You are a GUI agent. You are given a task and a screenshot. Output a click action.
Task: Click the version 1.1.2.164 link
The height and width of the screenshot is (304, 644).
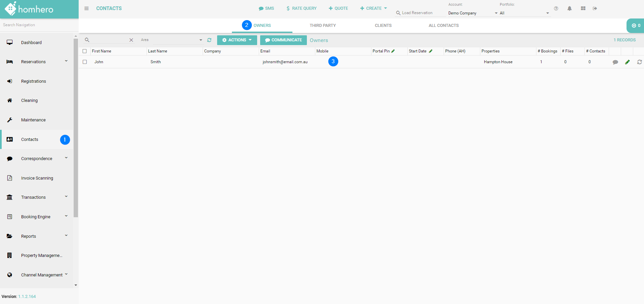coord(27,297)
